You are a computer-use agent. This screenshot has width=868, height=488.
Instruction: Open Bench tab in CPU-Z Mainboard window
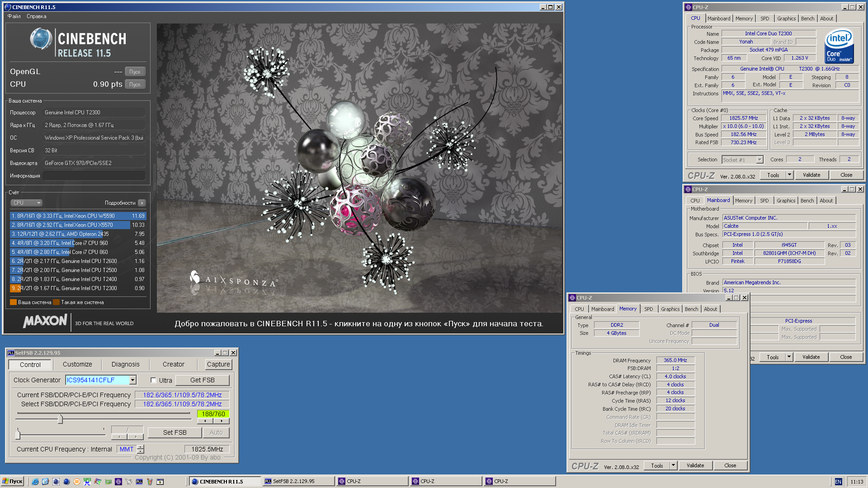tap(807, 201)
